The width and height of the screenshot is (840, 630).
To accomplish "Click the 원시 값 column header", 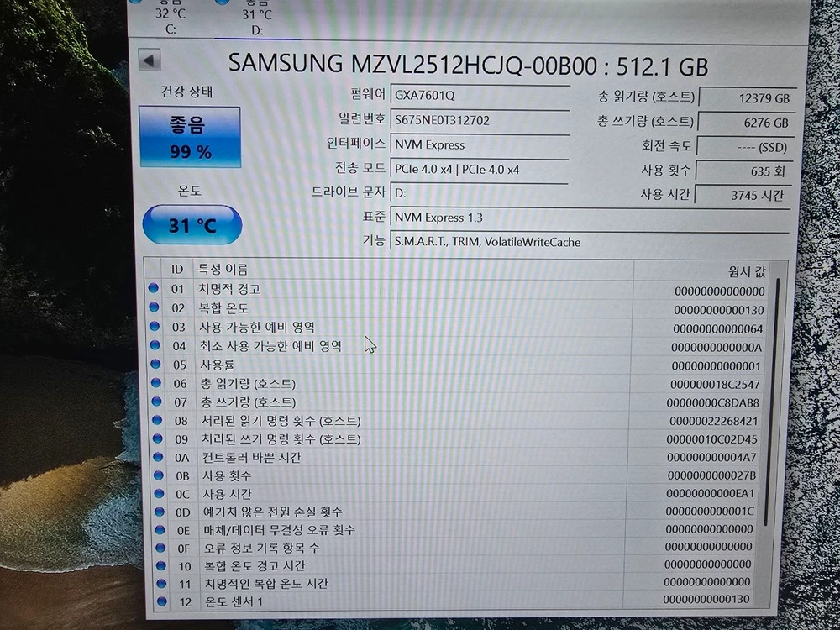I will pos(748,271).
